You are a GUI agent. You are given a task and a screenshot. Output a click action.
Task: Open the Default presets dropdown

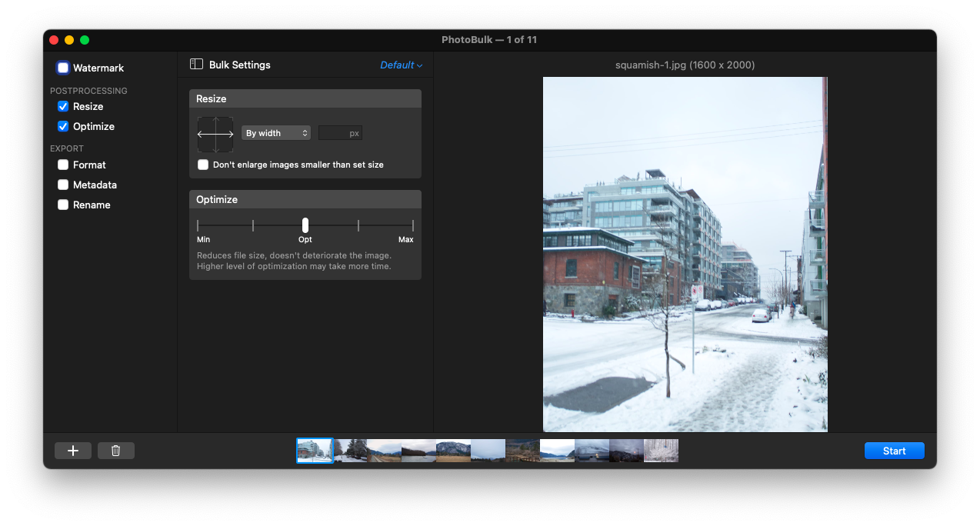tap(401, 65)
